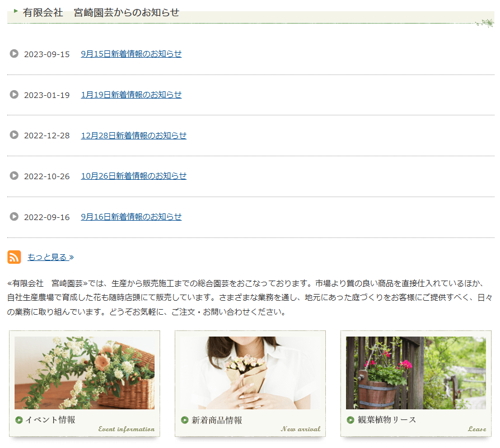Click the Lease caption
Screen dimensions: 500x448
point(478,429)
